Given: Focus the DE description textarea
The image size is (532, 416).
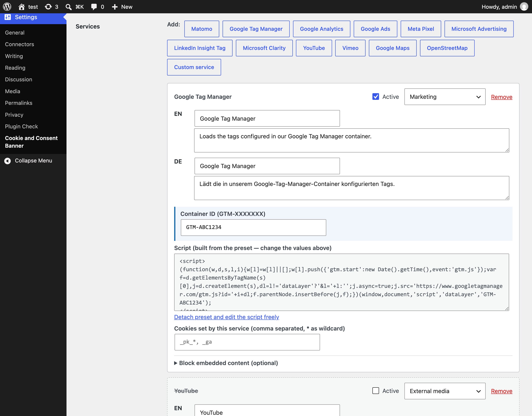Looking at the screenshot, I should click(x=351, y=188).
